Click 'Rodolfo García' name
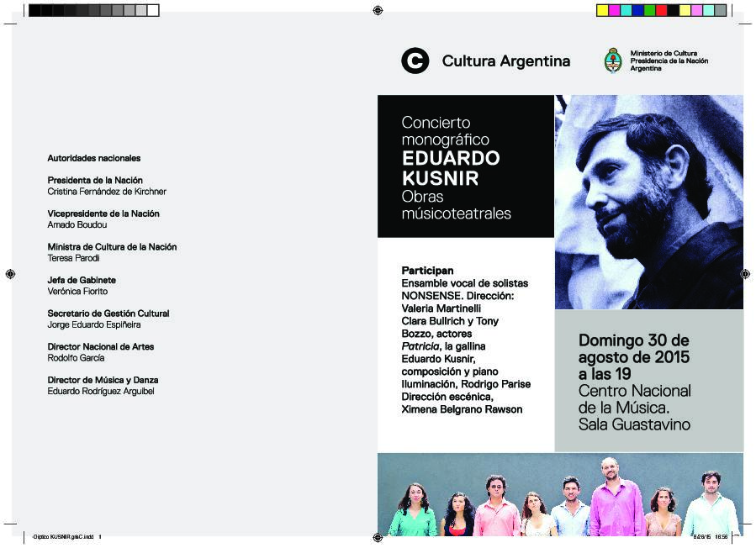Screen dimensions: 756x548 76,357
